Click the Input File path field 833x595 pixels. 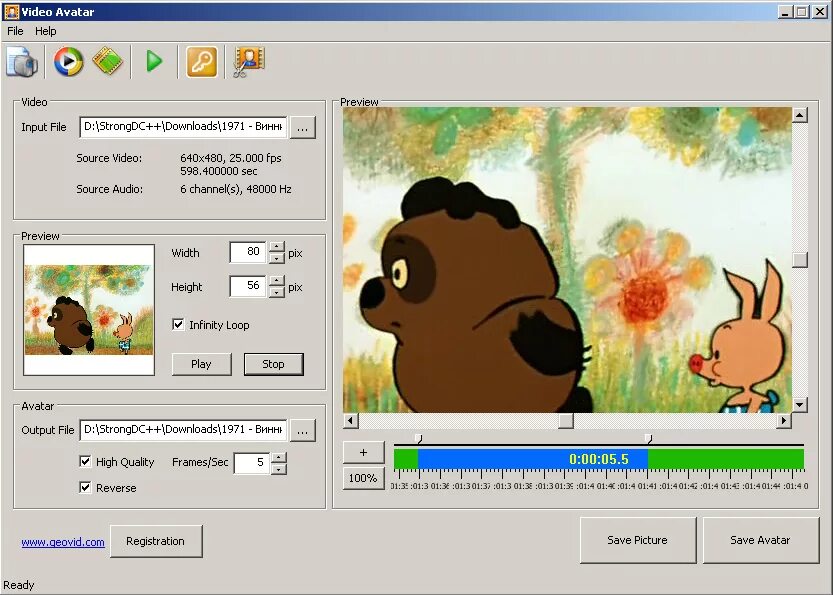[183, 127]
